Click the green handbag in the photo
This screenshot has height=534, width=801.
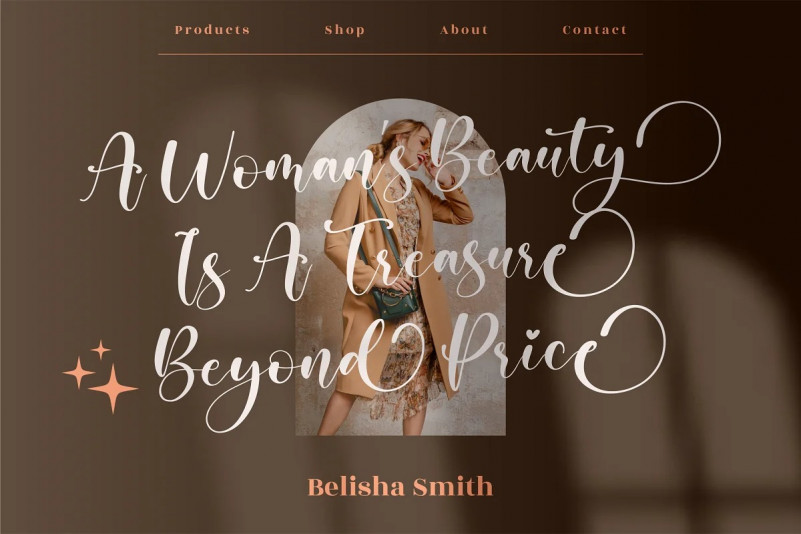[394, 303]
